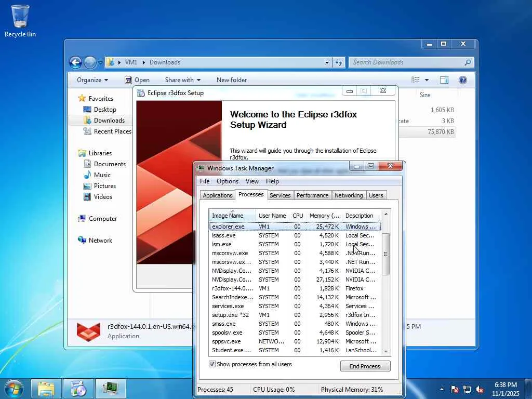The image size is (532, 399).
Task: Switch to the Performance tab
Action: click(312, 195)
